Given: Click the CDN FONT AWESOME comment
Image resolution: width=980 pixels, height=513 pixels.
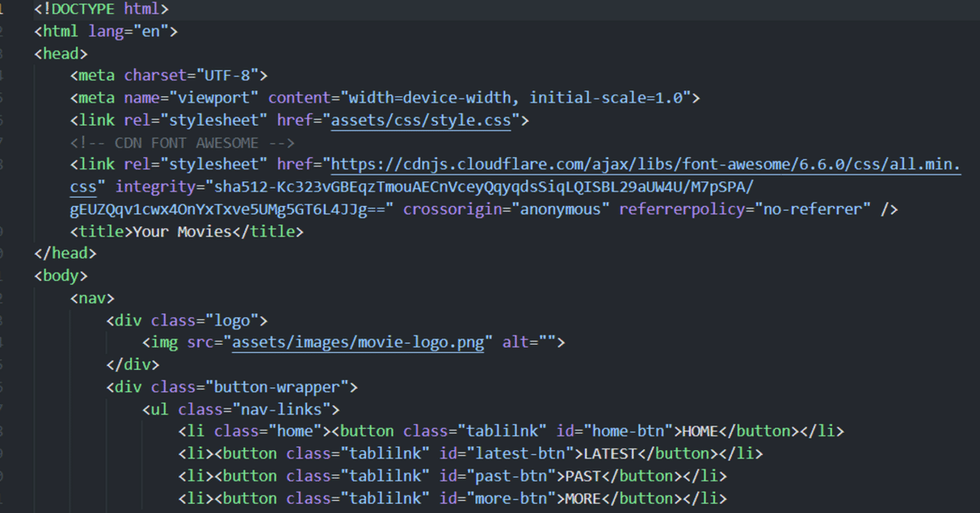Looking at the screenshot, I should [182, 143].
